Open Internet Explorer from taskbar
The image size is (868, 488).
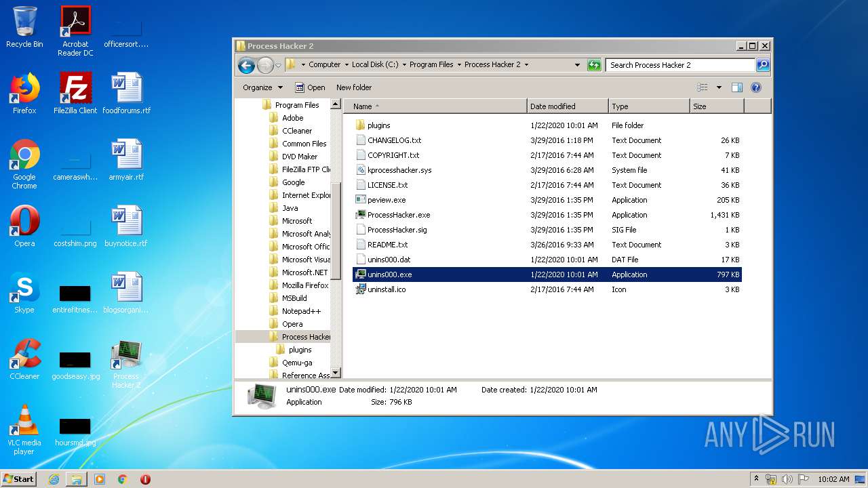pos(54,479)
